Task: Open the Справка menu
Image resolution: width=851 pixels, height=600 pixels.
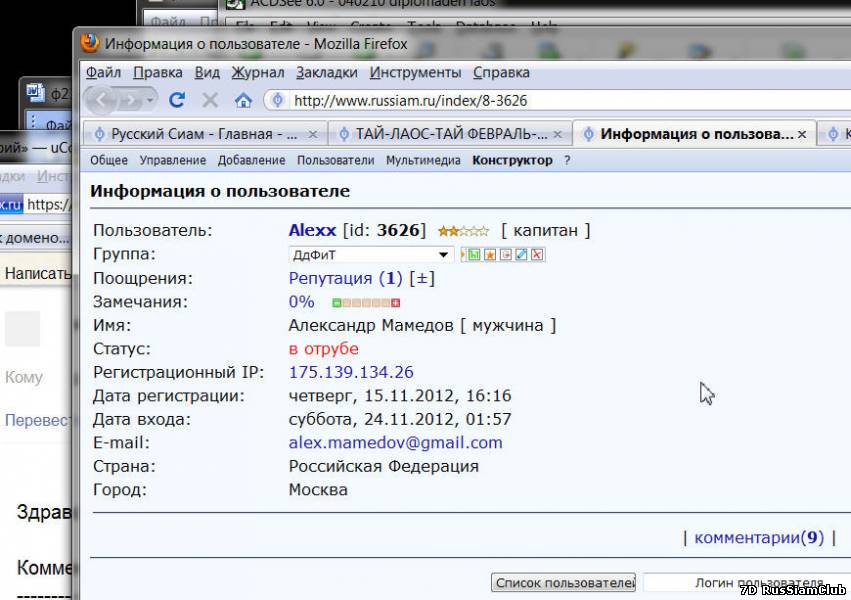Action: coord(501,72)
